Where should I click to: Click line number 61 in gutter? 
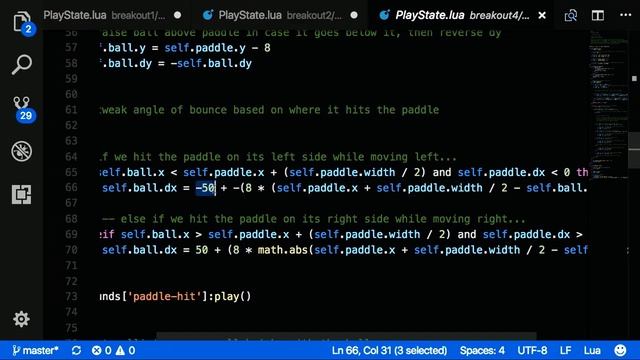pyautogui.click(x=71, y=110)
